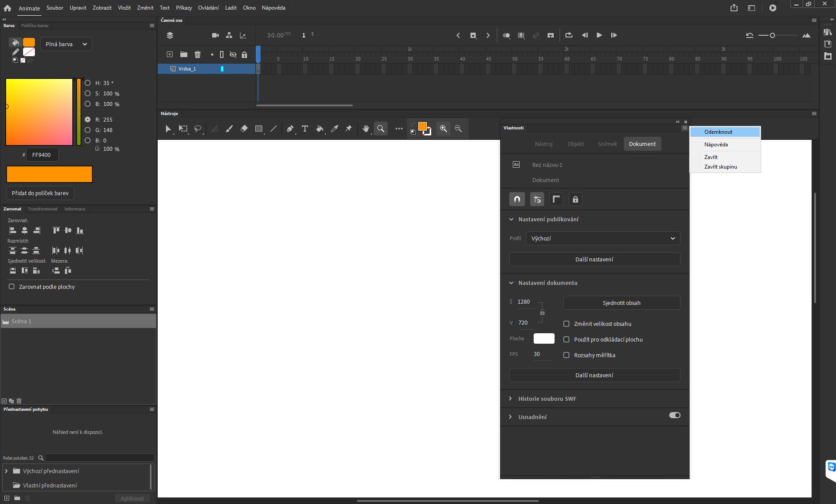Open the Profil Výchozí dropdown
The height and width of the screenshot is (504, 836).
[602, 238]
